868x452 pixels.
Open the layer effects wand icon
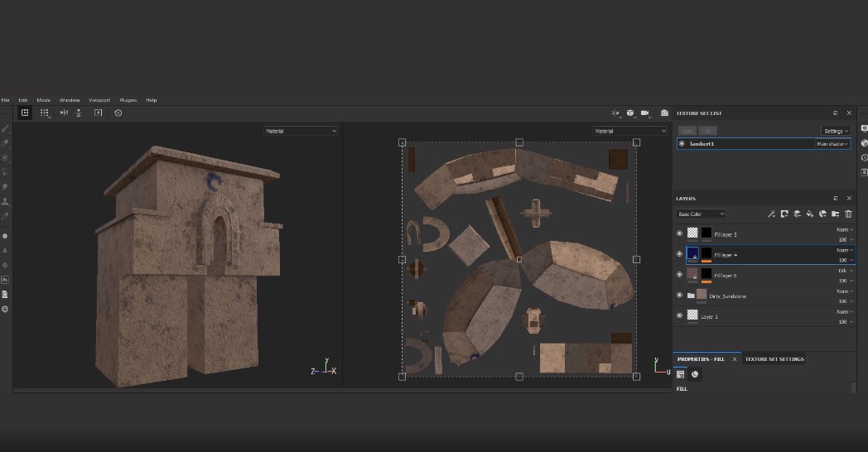tap(770, 214)
